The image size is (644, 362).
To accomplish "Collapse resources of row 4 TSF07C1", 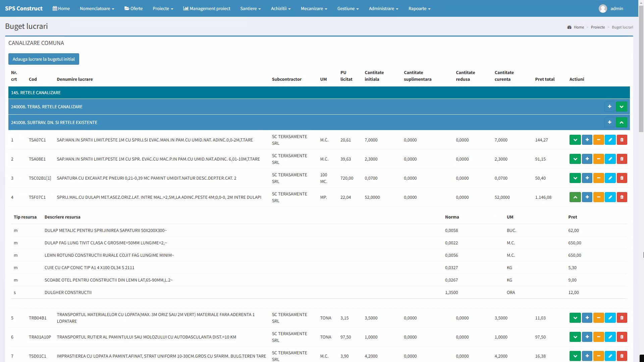I will click(575, 197).
